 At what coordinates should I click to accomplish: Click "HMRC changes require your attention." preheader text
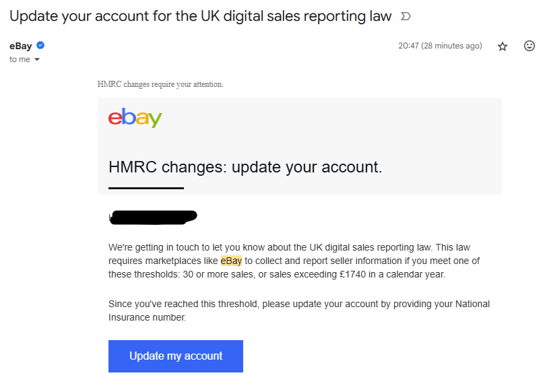(x=160, y=84)
